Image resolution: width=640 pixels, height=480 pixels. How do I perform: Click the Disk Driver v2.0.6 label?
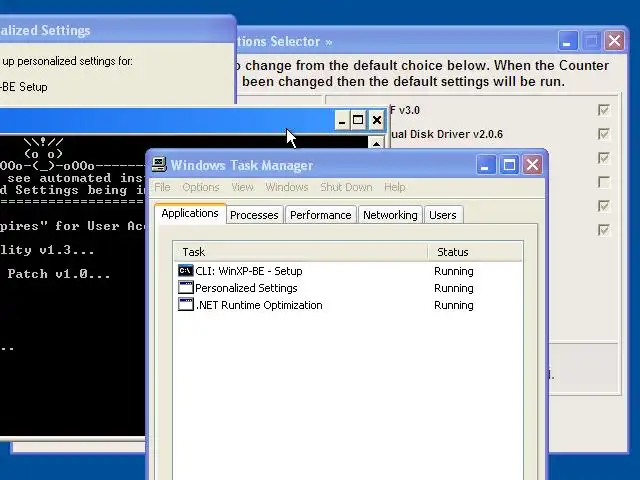pyautogui.click(x=447, y=134)
